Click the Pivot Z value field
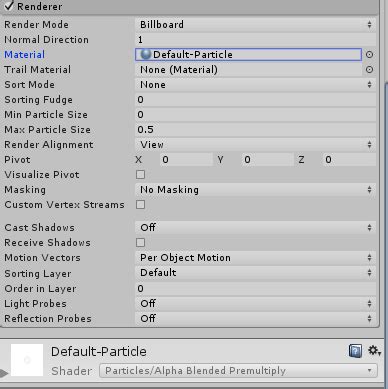This screenshot has height=389, width=388. pyautogui.click(x=349, y=160)
